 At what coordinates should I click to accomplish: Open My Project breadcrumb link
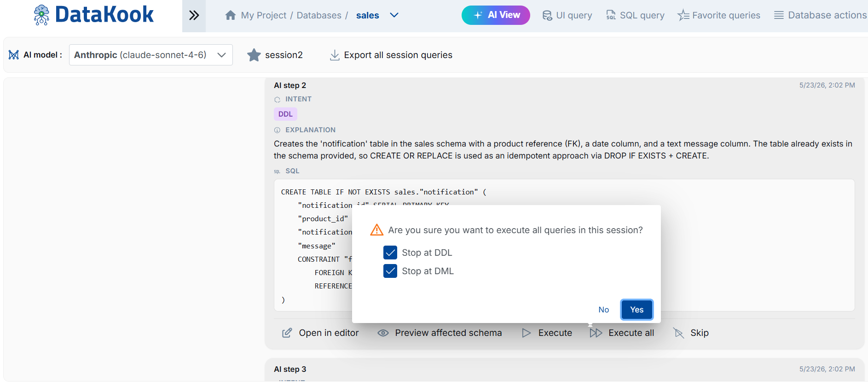pyautogui.click(x=264, y=15)
